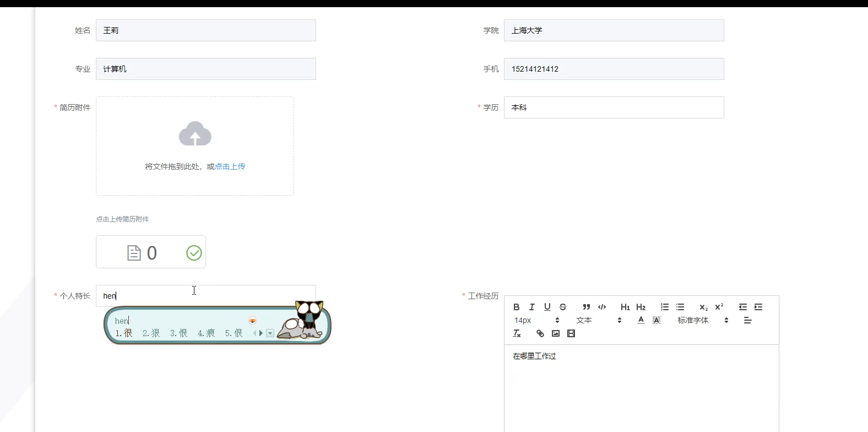This screenshot has width=868, height=432.
Task: Toggle bold formatting in the editor
Action: 517,307
